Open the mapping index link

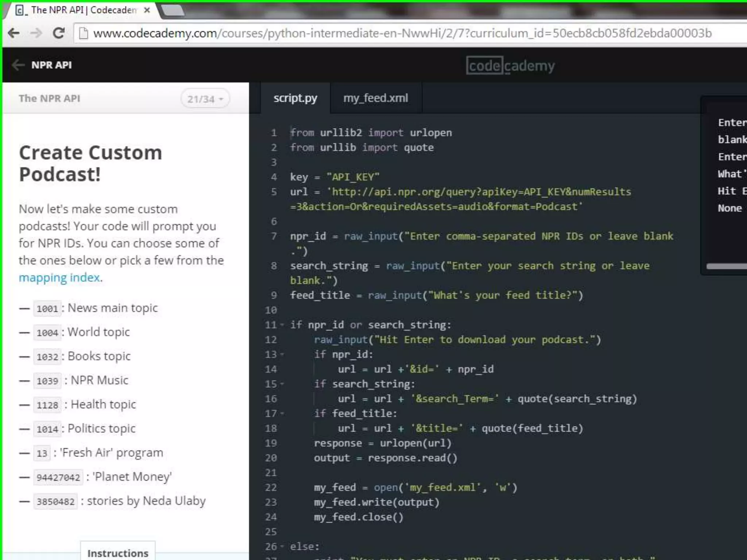(x=59, y=277)
